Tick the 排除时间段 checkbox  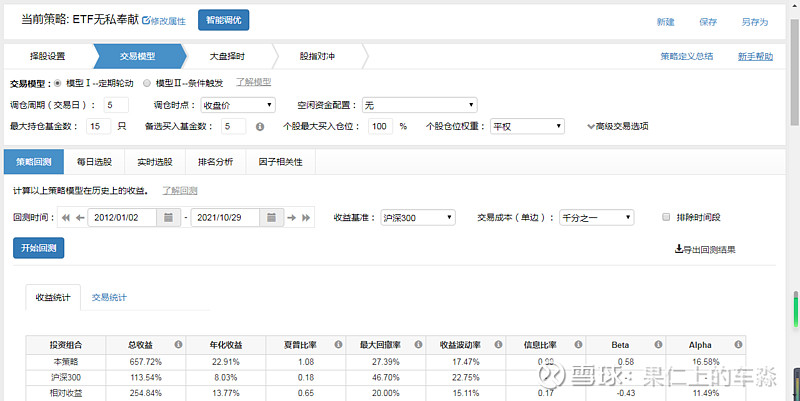(x=666, y=217)
